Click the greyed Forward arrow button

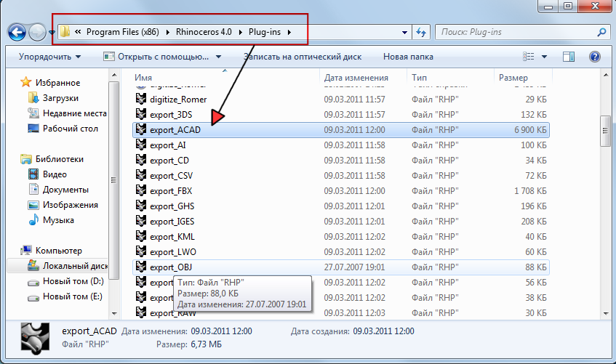[x=38, y=32]
